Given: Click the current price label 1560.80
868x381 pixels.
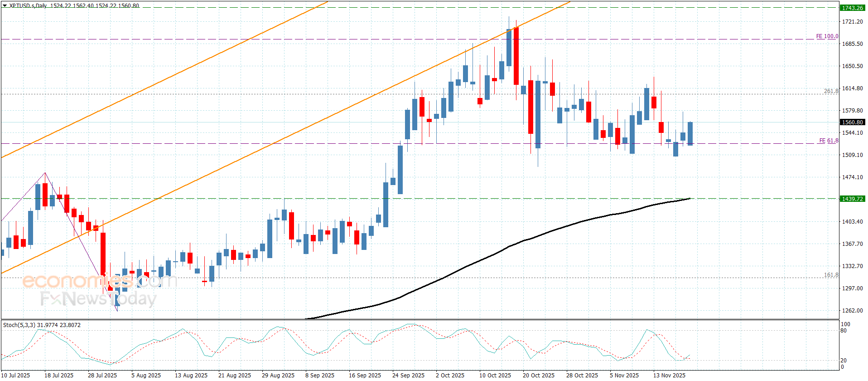Looking at the screenshot, I should (x=852, y=122).
